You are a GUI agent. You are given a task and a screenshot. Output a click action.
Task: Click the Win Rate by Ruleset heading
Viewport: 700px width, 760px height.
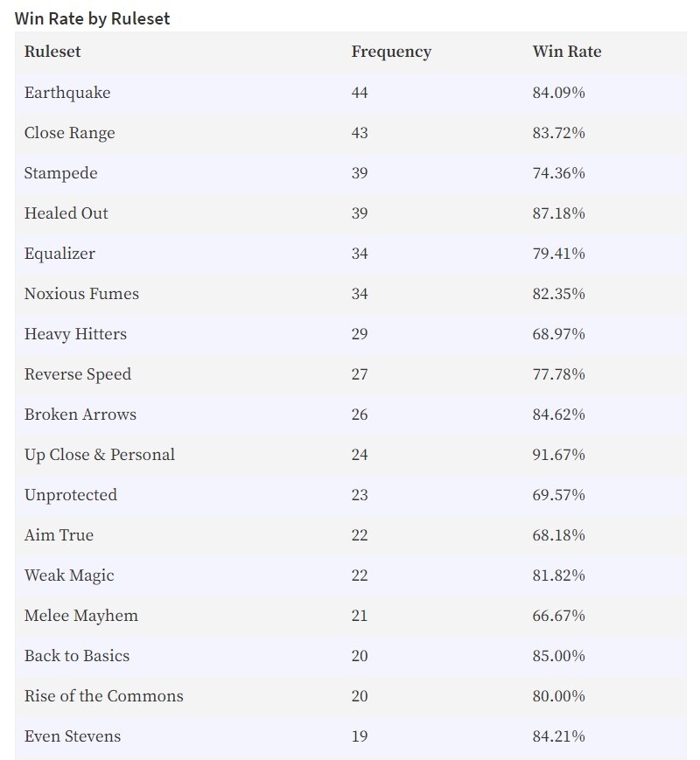point(92,18)
